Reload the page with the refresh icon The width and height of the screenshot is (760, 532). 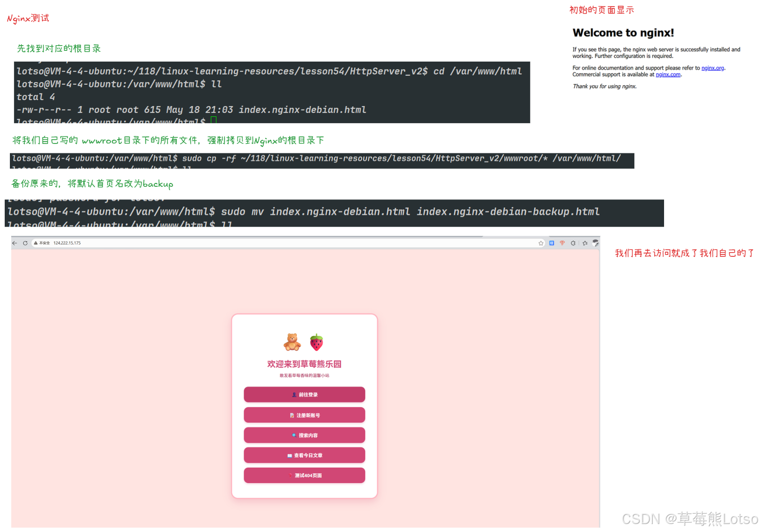click(25, 243)
